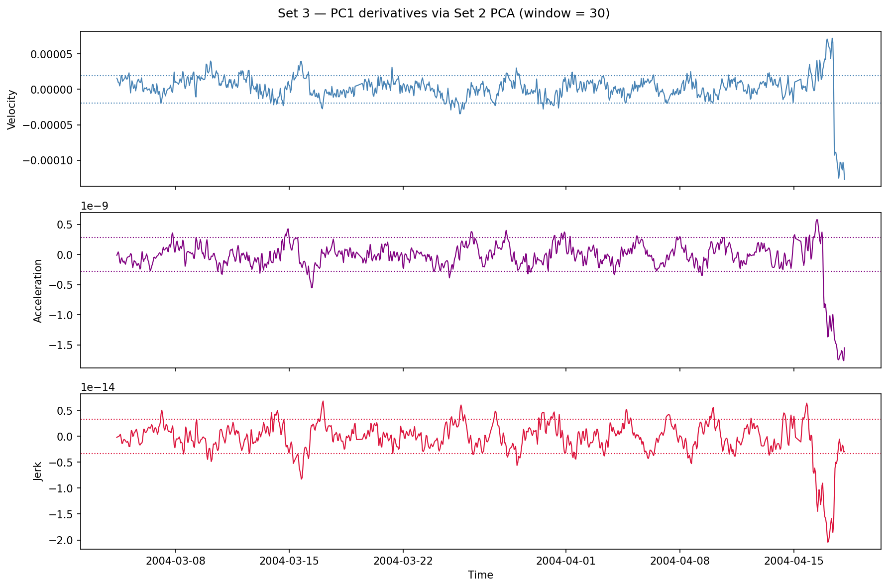Click the figure title mentioning Set 3
Screen dimensions: 888x588
(x=444, y=13)
